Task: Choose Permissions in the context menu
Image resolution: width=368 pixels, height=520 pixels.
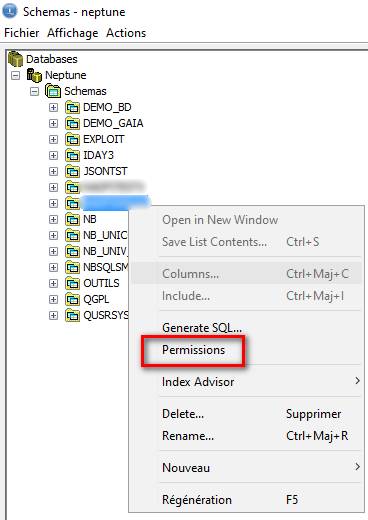Action: pyautogui.click(x=193, y=350)
